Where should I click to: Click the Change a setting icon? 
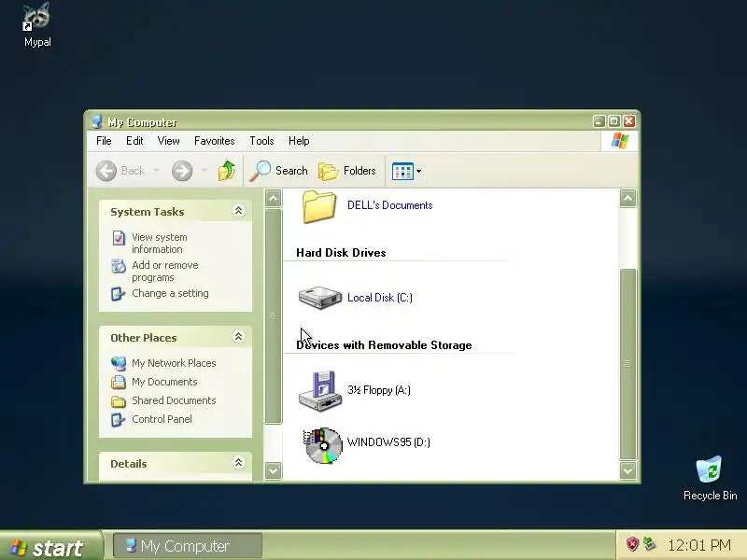coord(118,294)
